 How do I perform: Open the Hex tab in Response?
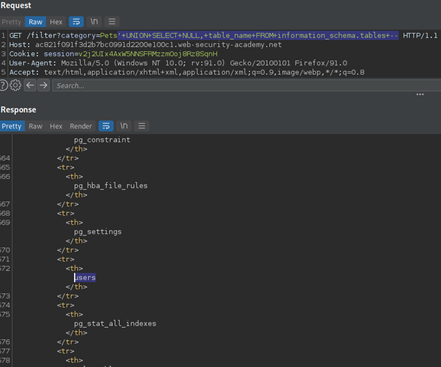56,126
